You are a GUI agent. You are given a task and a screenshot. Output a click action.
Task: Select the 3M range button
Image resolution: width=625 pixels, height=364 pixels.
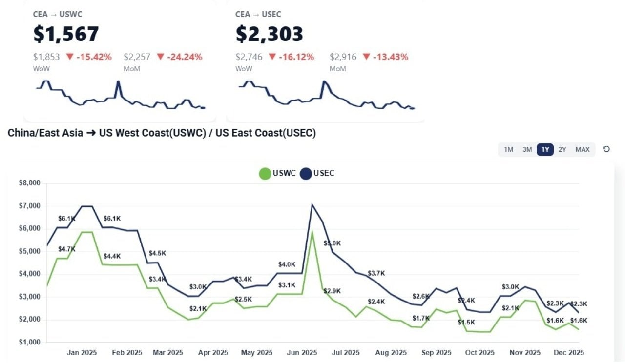[527, 150]
